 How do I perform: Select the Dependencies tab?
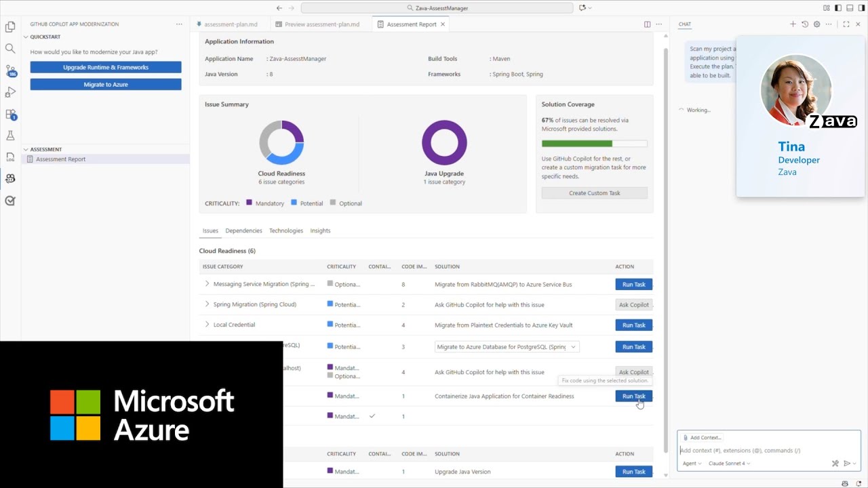click(243, 230)
